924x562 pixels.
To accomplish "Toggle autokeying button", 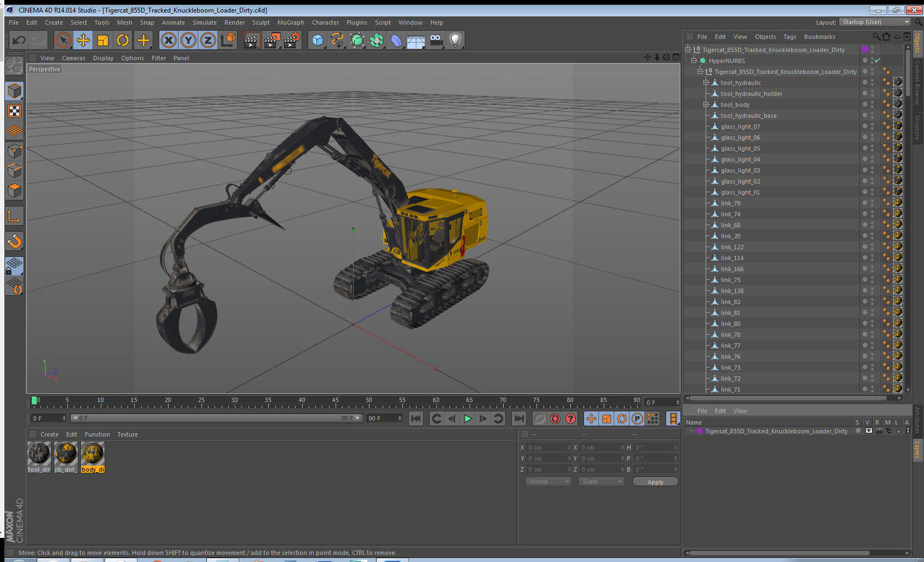I will (555, 418).
